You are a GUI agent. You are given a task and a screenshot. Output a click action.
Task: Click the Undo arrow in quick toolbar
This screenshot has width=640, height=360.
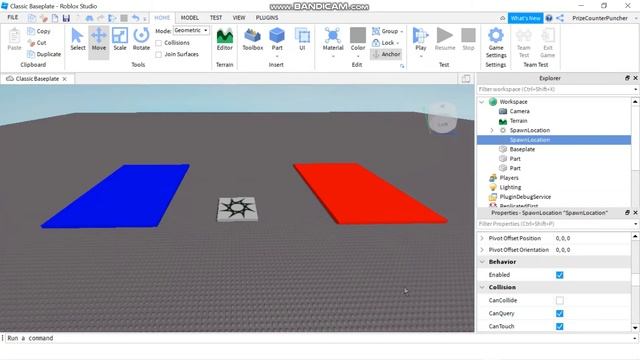coord(136,18)
